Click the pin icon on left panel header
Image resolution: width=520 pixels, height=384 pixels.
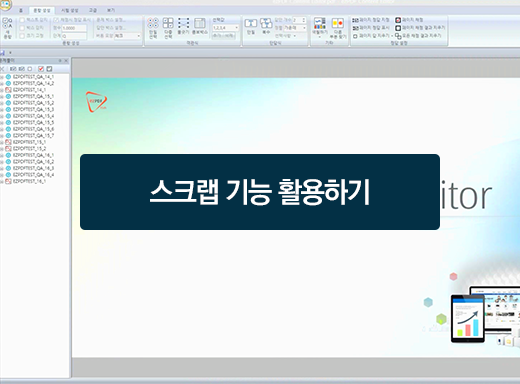(x=60, y=61)
